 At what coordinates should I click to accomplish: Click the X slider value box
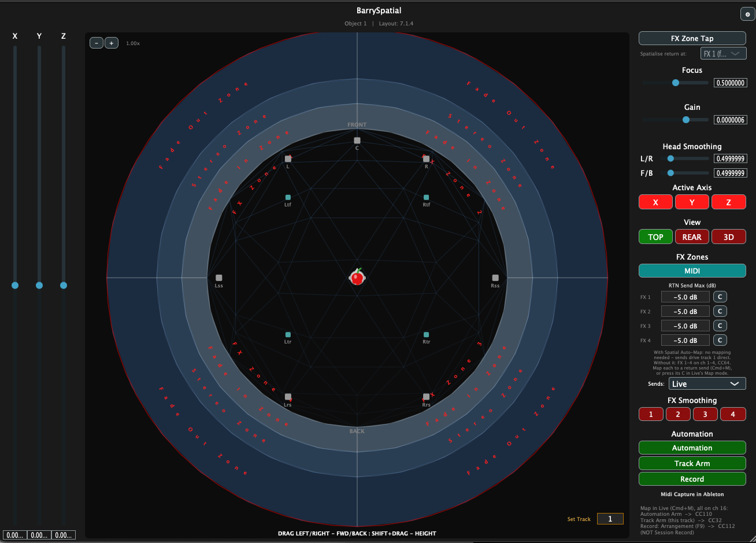coord(15,535)
